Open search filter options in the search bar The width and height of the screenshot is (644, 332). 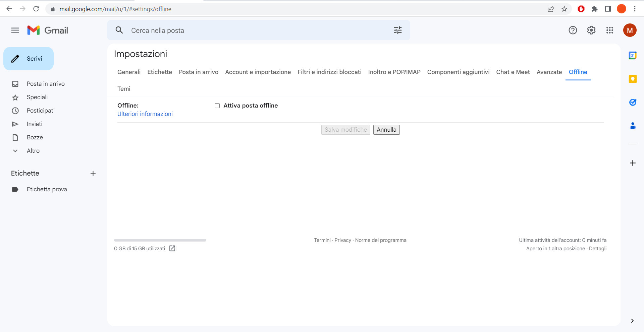397,30
